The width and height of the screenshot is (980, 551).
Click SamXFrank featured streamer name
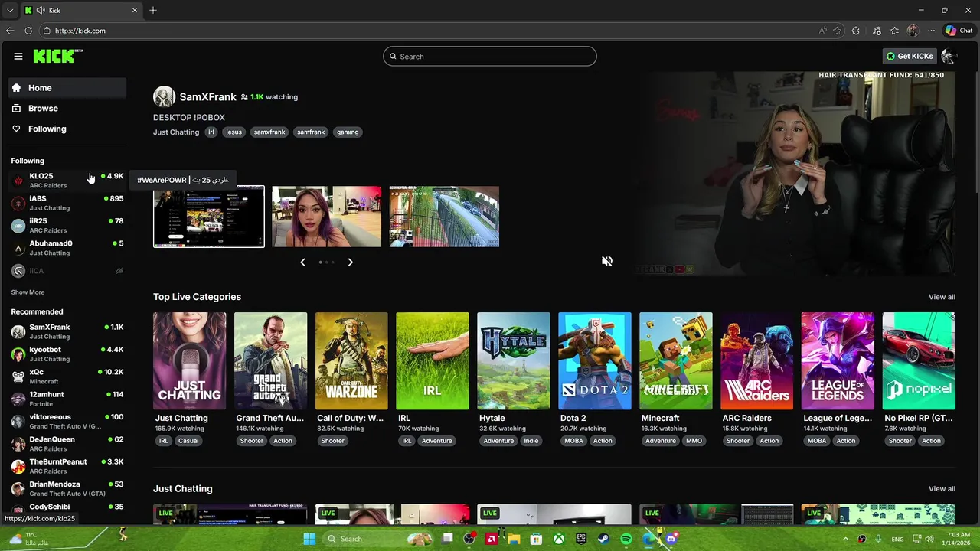click(207, 97)
